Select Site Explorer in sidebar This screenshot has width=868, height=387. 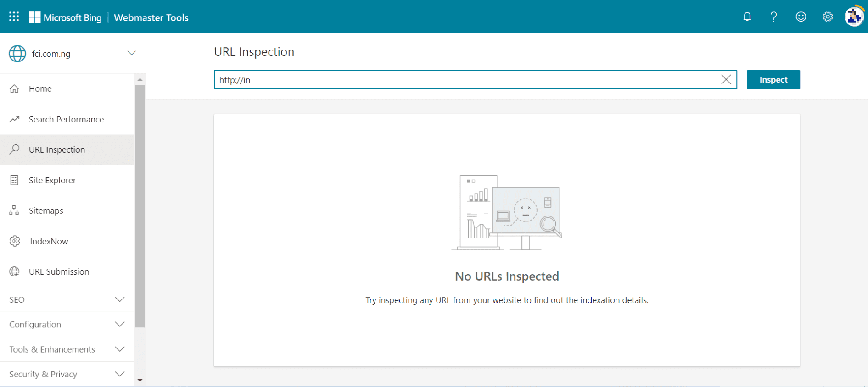pyautogui.click(x=52, y=181)
